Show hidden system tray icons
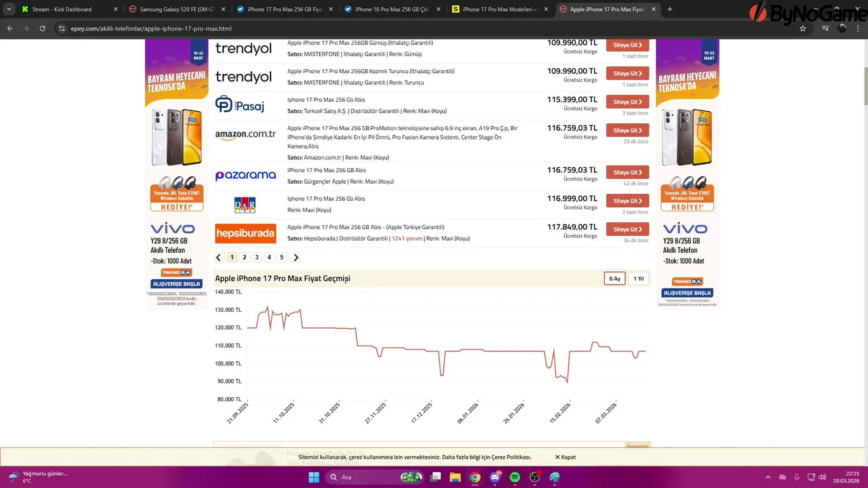 coord(768,477)
